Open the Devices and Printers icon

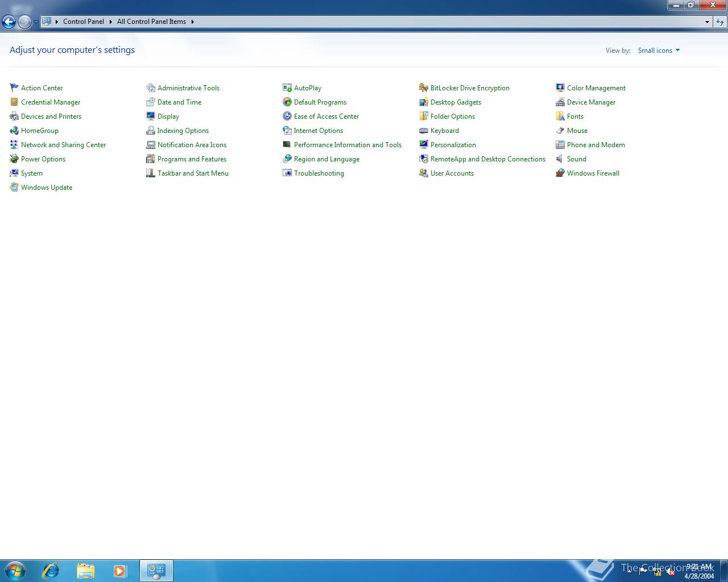click(14, 116)
